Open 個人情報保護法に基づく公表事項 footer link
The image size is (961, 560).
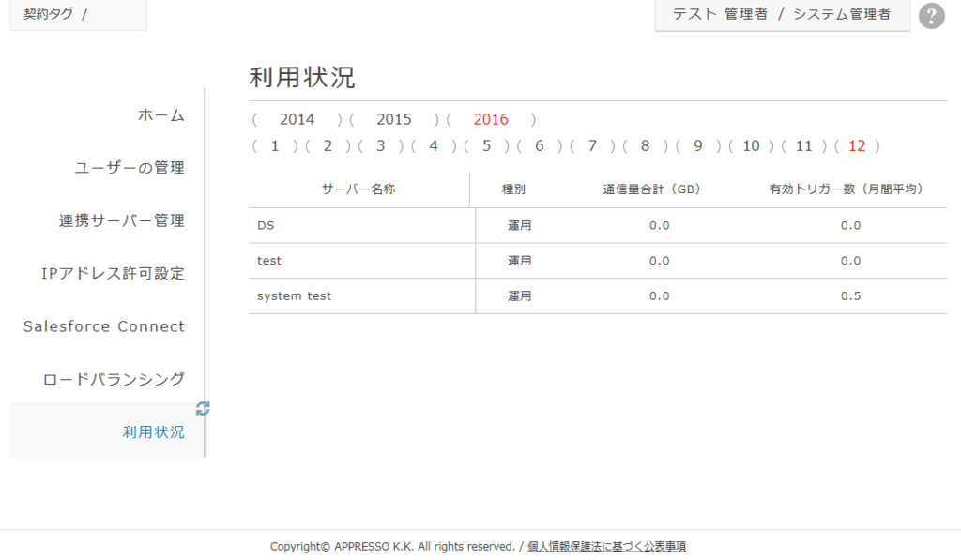[606, 546]
